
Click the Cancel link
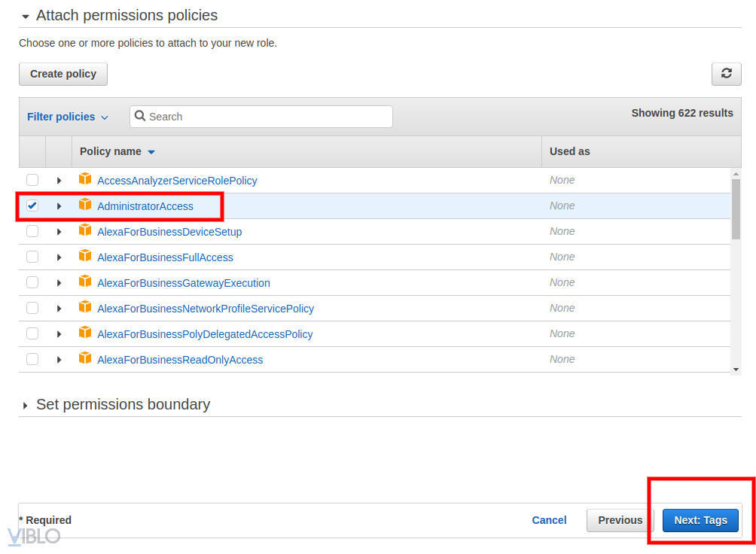549,520
